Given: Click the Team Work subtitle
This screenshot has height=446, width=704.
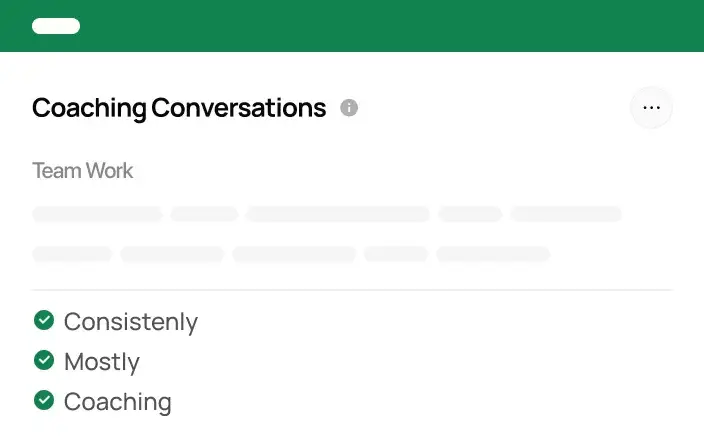Looking at the screenshot, I should [82, 171].
